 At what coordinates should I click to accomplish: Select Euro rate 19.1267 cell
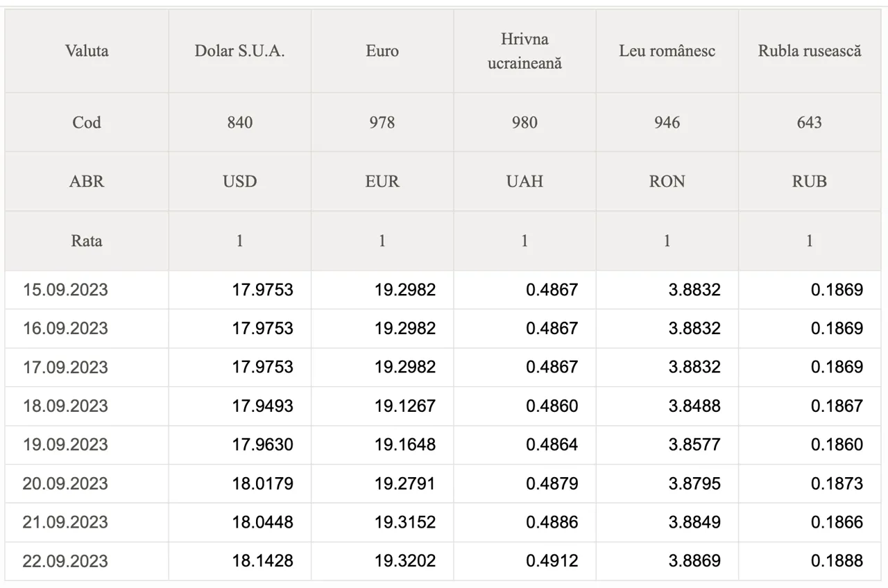[405, 406]
